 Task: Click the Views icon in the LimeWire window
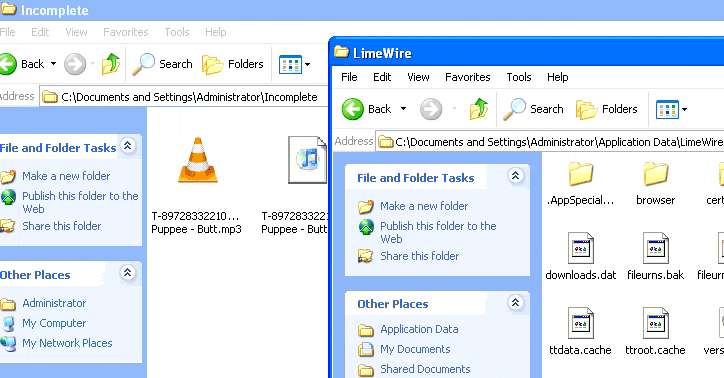(667, 109)
